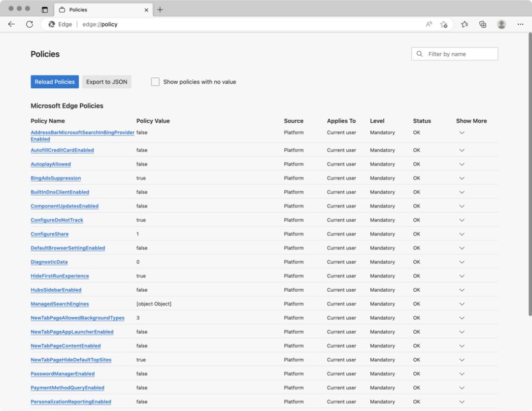The height and width of the screenshot is (411, 532).
Task: Open the Collections icon
Action: 482,24
